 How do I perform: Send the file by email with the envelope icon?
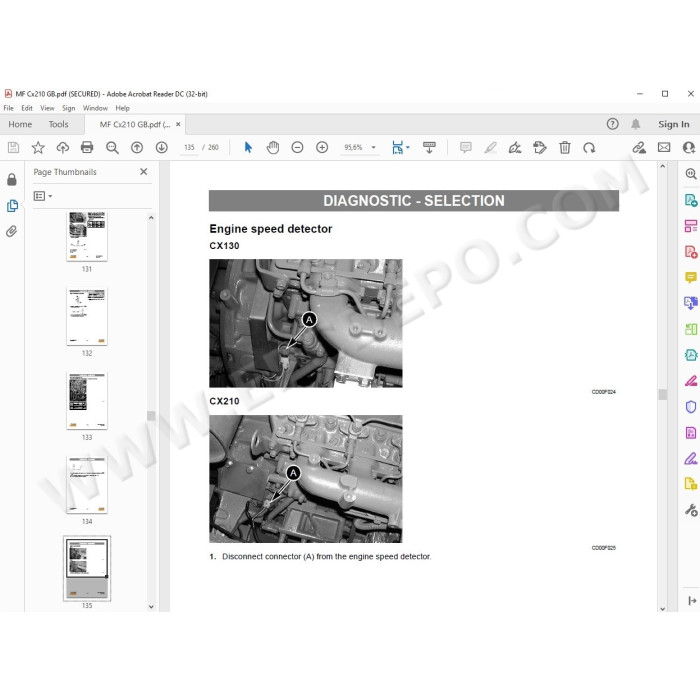click(x=664, y=147)
